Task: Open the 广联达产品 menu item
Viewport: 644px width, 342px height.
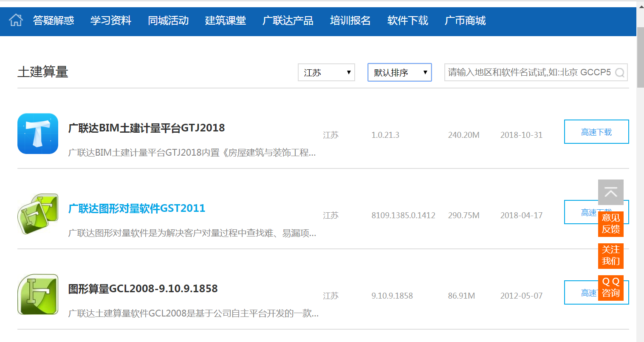Action: 288,20
